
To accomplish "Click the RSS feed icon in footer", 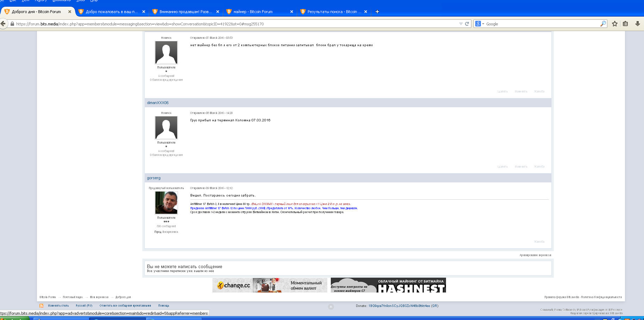I will click(42, 306).
